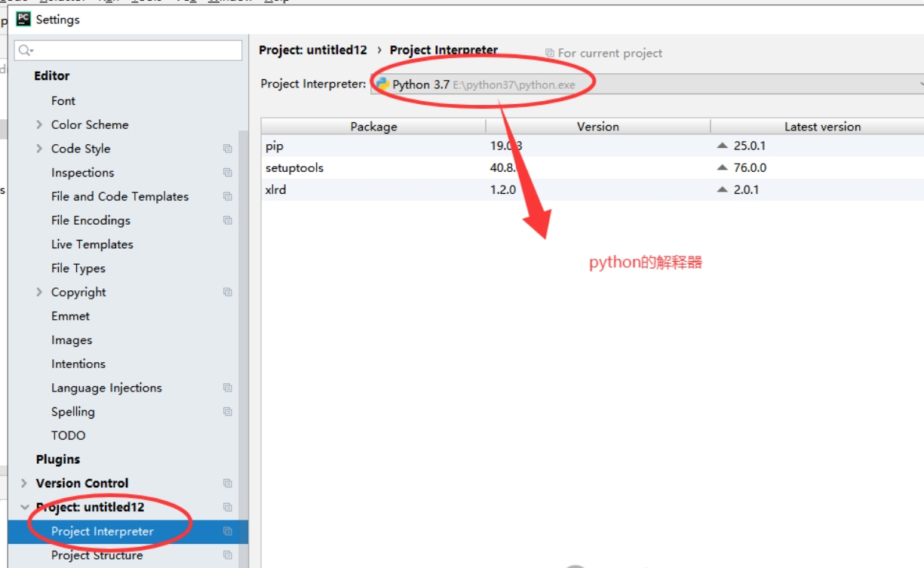Click the project-level icon beside Copyright

(228, 292)
